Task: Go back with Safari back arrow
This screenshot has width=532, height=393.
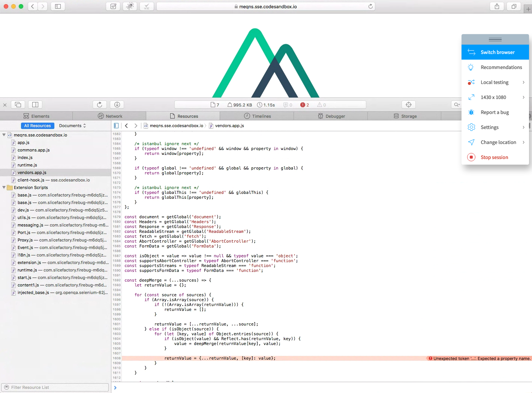Action: [33, 6]
